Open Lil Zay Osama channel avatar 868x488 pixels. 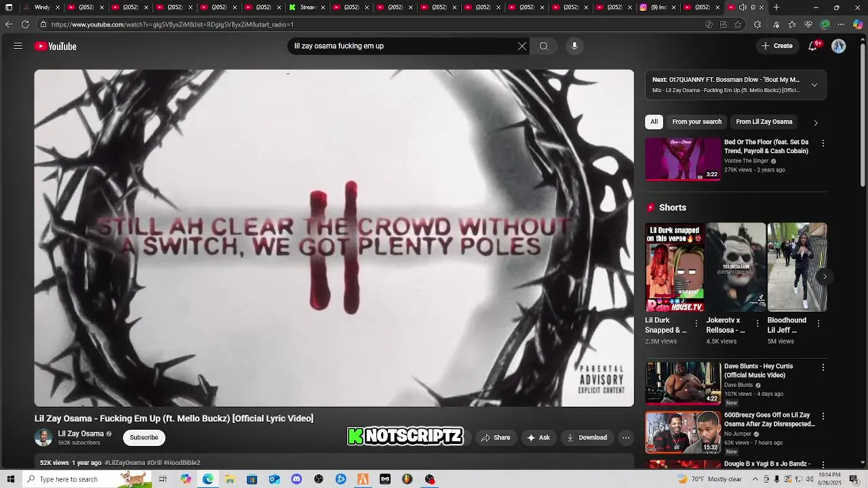(43, 438)
